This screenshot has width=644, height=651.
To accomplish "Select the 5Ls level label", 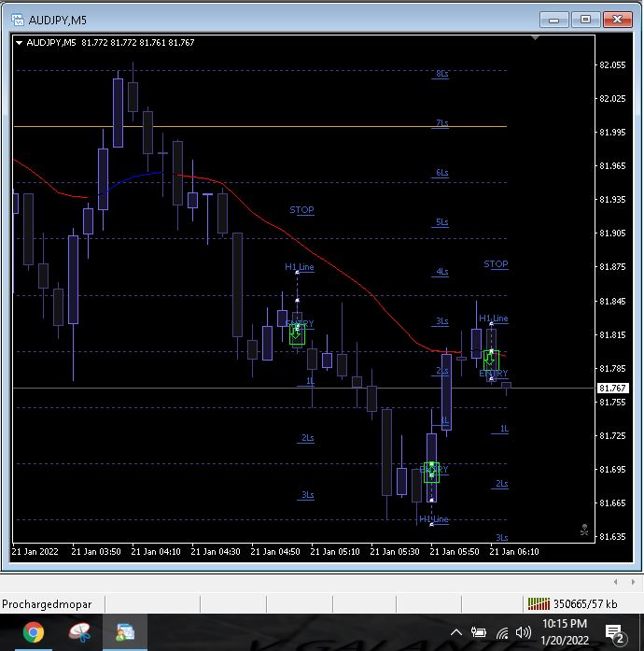I will (441, 222).
